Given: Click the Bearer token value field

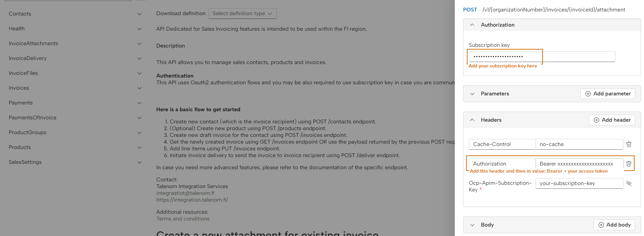Looking at the screenshot, I should [x=579, y=164].
